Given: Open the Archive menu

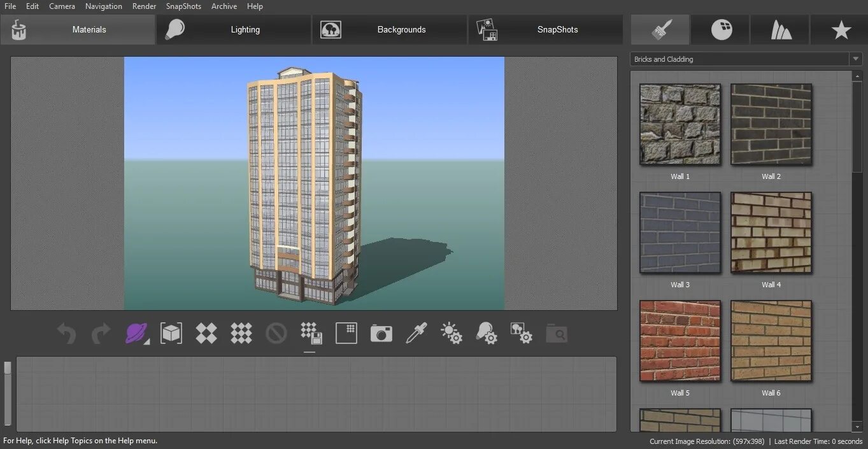Looking at the screenshot, I should click(x=224, y=6).
